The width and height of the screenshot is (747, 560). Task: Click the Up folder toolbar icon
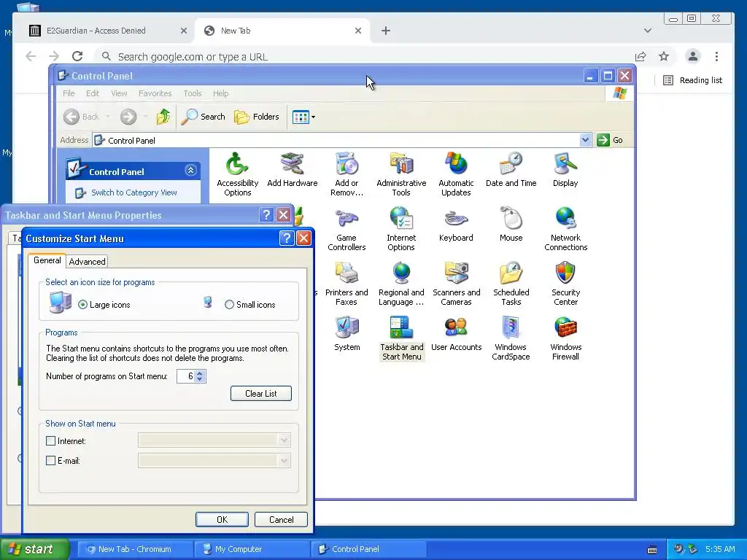point(163,117)
